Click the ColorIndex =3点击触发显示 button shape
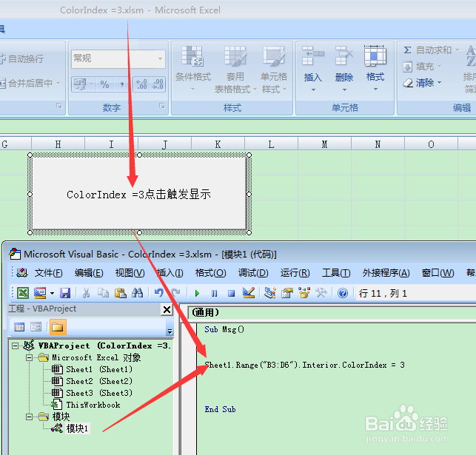Viewport: 476px width, 455px height. (x=139, y=194)
